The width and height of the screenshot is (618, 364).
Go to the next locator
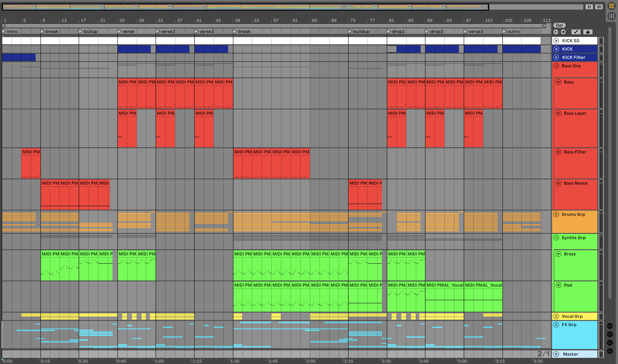[x=563, y=32]
